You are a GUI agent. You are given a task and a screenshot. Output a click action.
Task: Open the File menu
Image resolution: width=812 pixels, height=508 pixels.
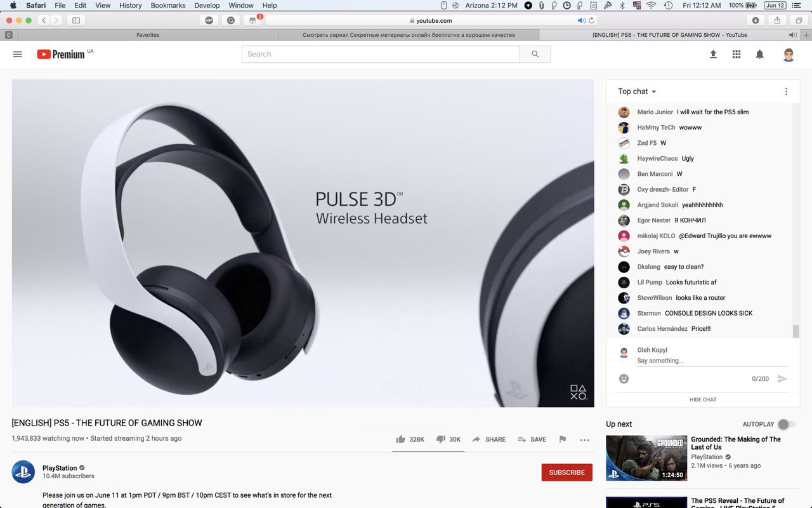pos(60,5)
